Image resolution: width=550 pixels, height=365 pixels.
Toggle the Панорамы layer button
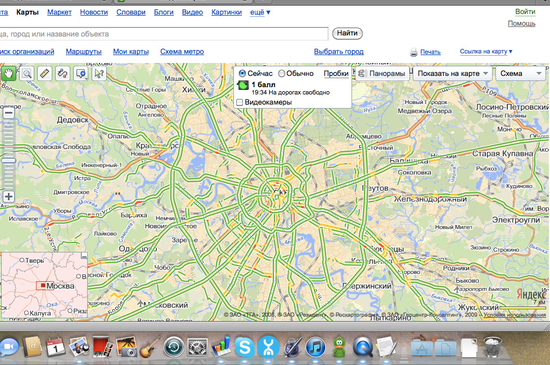383,74
